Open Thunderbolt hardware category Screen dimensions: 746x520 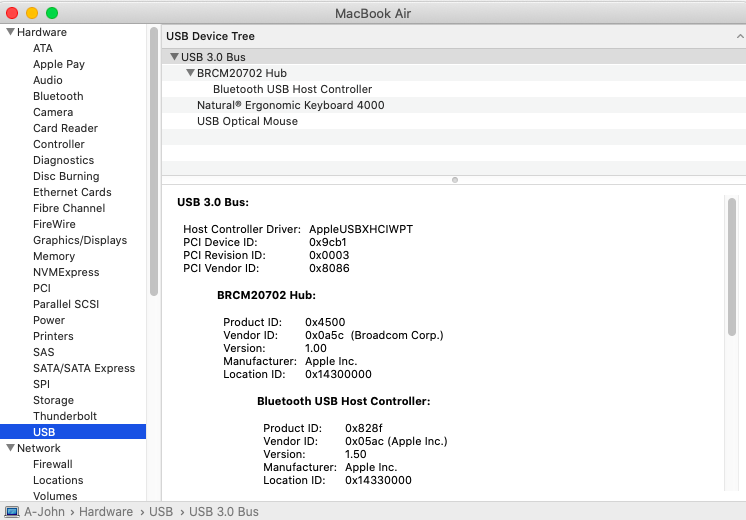click(x=65, y=416)
